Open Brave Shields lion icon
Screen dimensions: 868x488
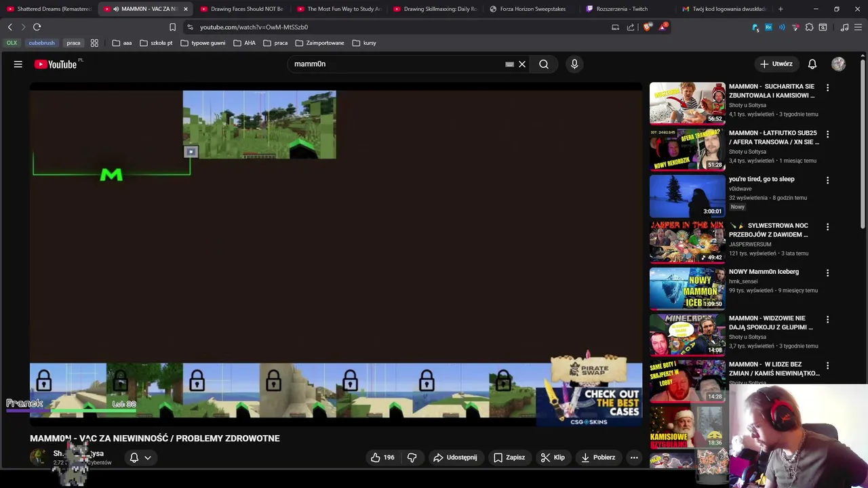647,27
